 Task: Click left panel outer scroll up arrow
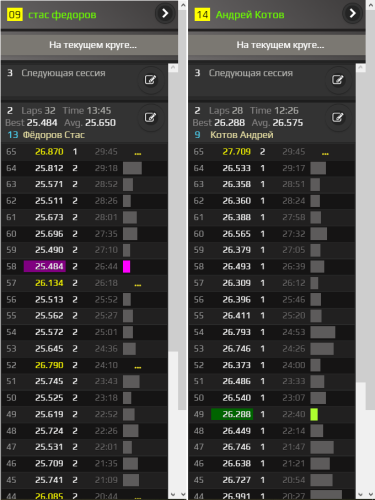pos(183,5)
